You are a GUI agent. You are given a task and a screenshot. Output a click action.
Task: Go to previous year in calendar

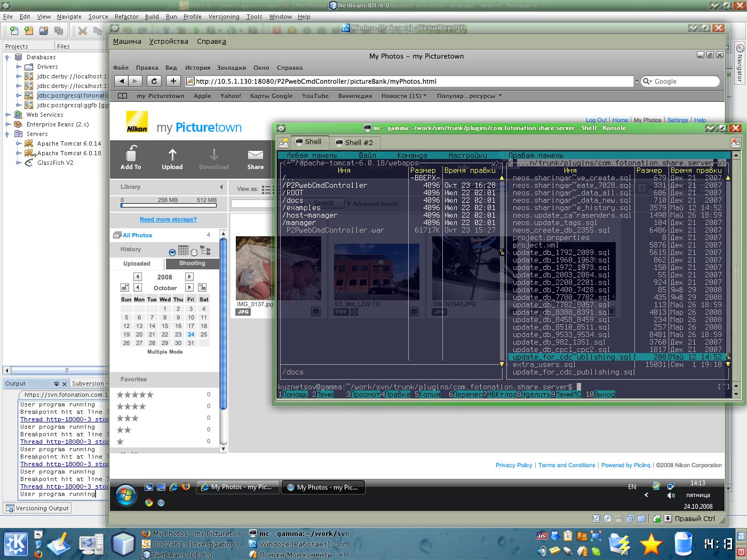click(138, 277)
